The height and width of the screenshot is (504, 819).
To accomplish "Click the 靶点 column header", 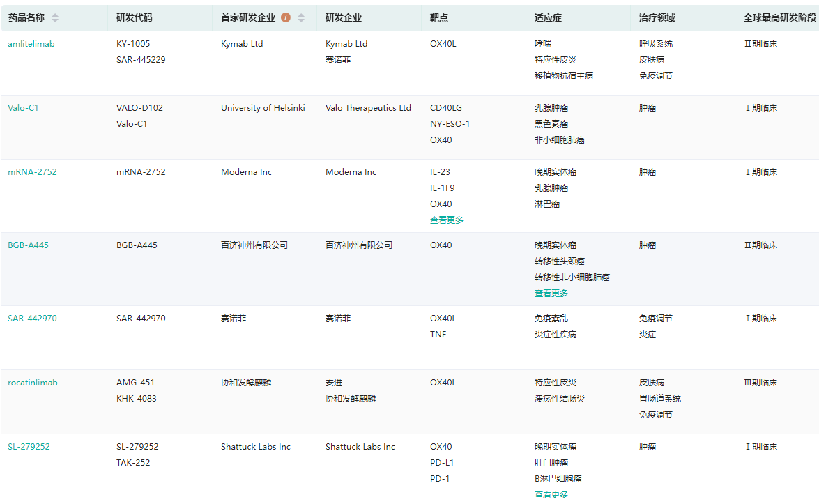I will (x=438, y=17).
